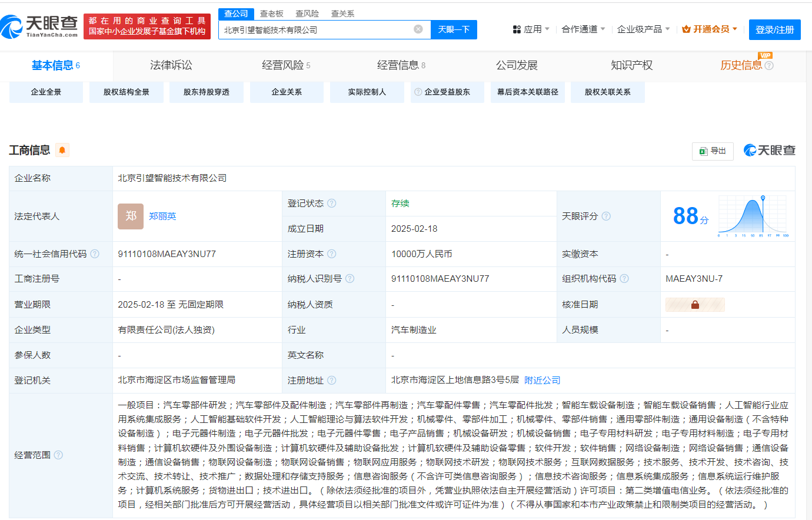Expand the 合作通道 dropdown
The height and width of the screenshot is (520, 812).
[x=583, y=29]
